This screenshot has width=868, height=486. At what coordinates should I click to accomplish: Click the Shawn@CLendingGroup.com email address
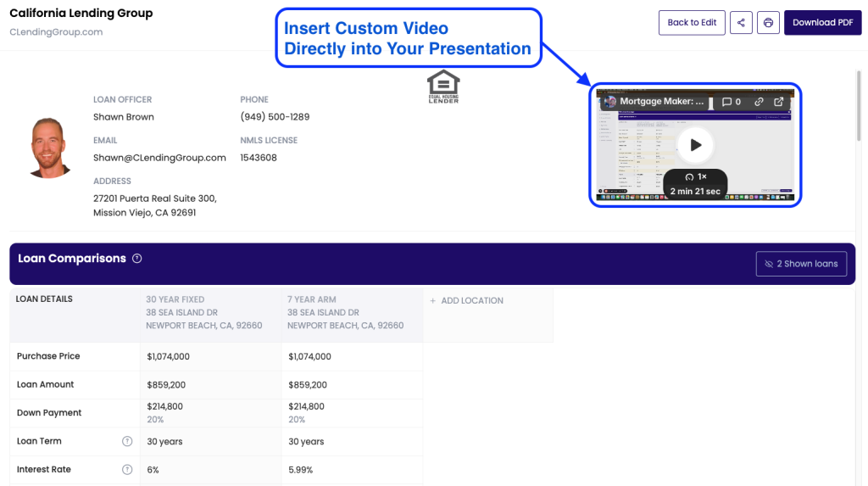click(159, 158)
